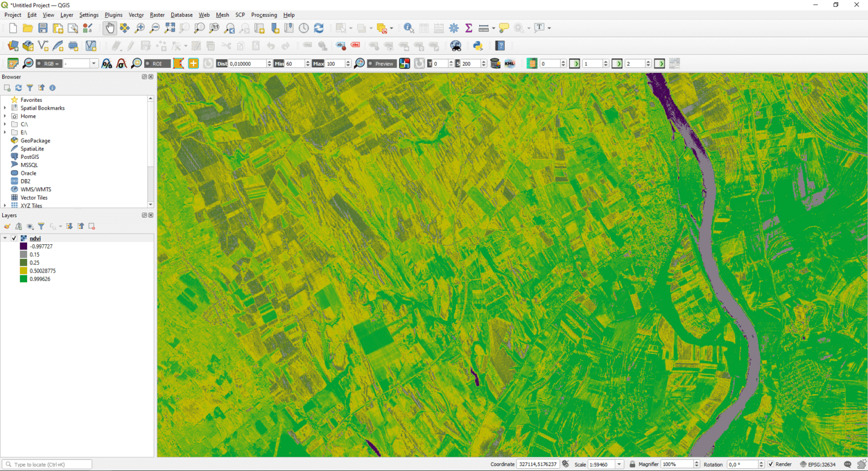Uncheck the ndvi layer visibility checkbox
Image resolution: width=868 pixels, height=471 pixels.
click(14, 238)
